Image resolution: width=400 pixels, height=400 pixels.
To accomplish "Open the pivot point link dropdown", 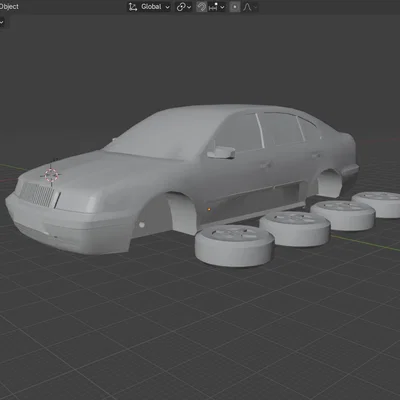I will [184, 7].
